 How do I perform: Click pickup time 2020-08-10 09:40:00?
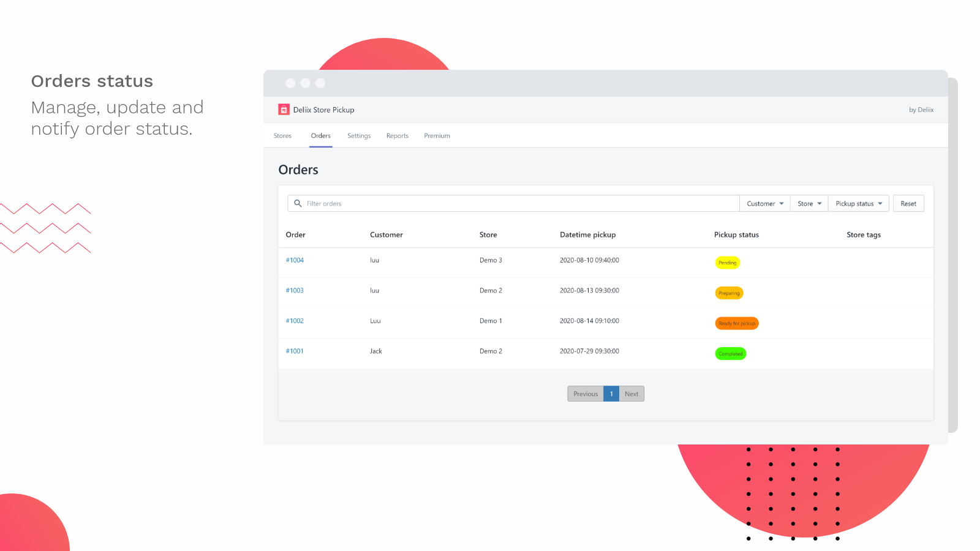coord(589,260)
